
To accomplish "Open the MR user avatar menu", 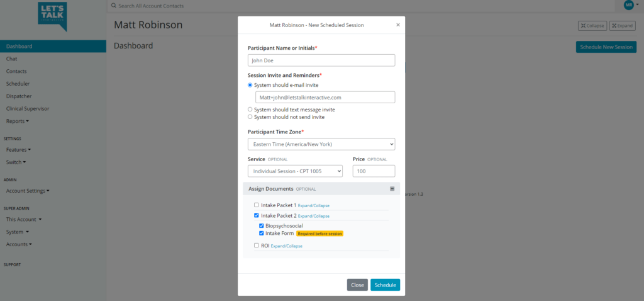I will tap(631, 5).
